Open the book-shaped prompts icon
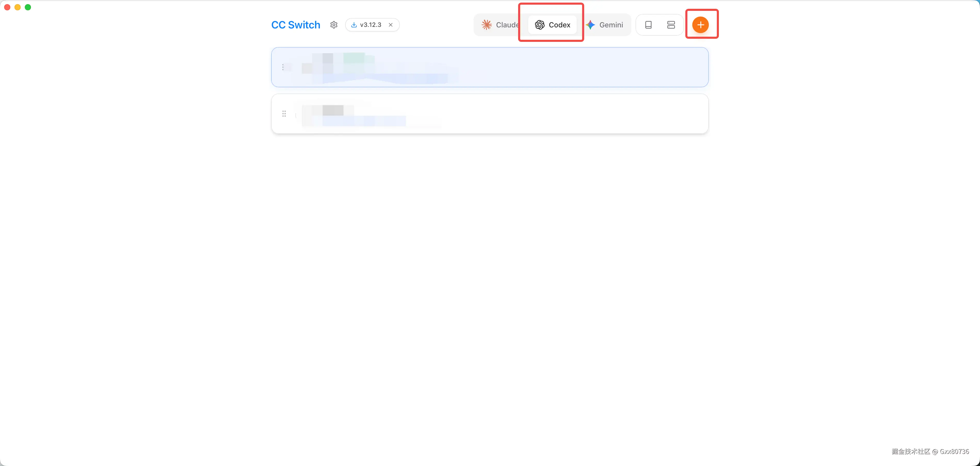Viewport: 980px width, 466px height. click(648, 25)
